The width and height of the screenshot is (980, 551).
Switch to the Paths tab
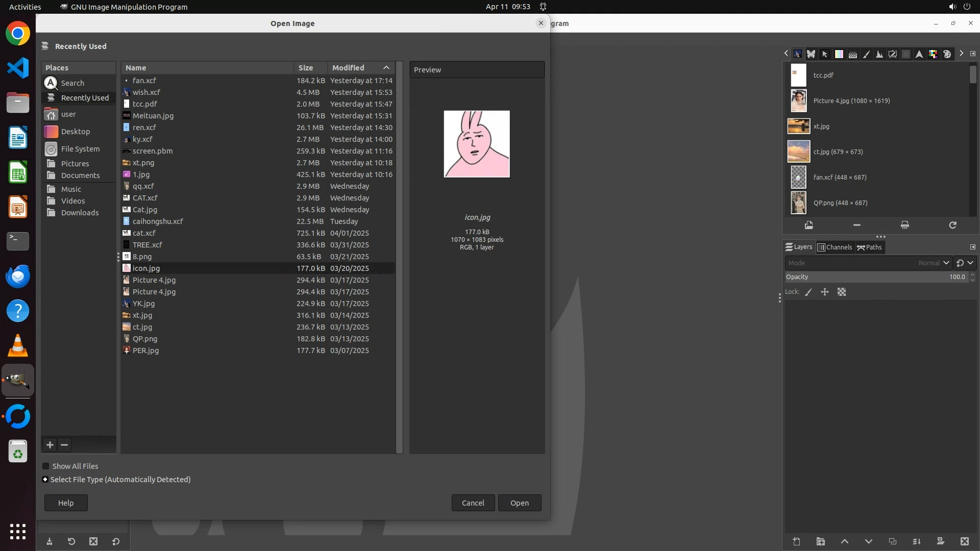click(x=870, y=247)
